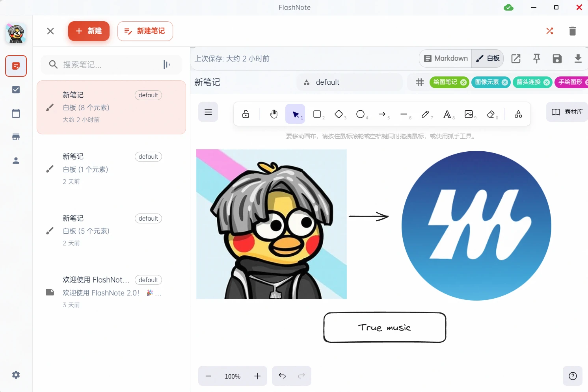Click the shuffle icon at top right

549,31
